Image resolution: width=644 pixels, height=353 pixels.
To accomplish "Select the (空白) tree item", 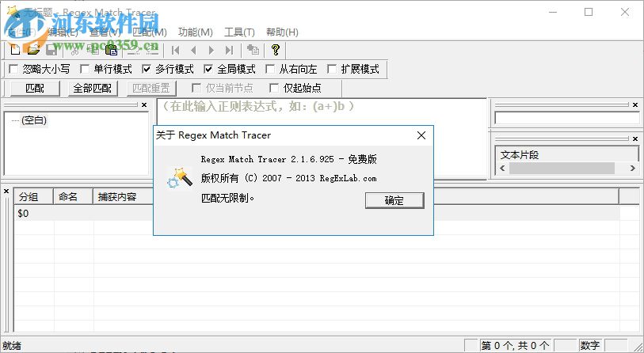I will pos(34,120).
